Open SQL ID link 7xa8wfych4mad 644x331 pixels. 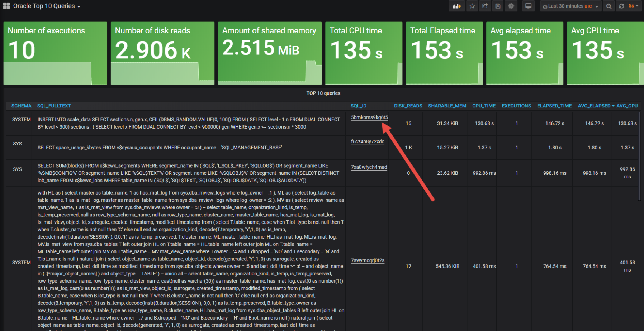pyautogui.click(x=369, y=167)
